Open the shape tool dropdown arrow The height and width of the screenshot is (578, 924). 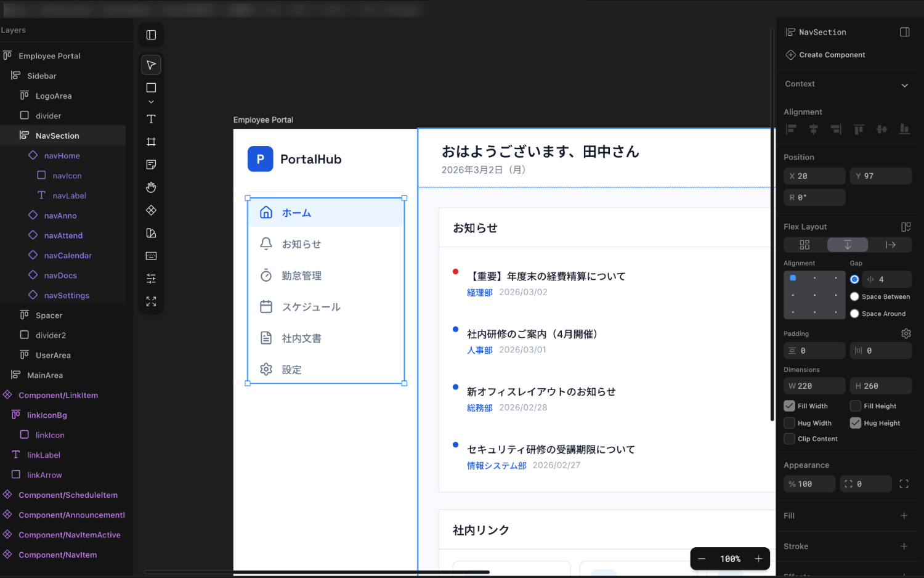click(x=151, y=102)
